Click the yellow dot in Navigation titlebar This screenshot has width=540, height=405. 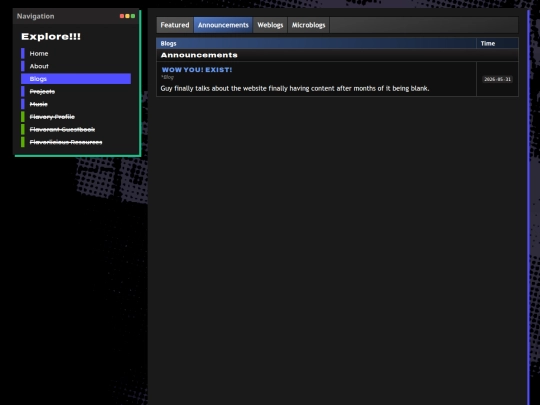click(127, 16)
